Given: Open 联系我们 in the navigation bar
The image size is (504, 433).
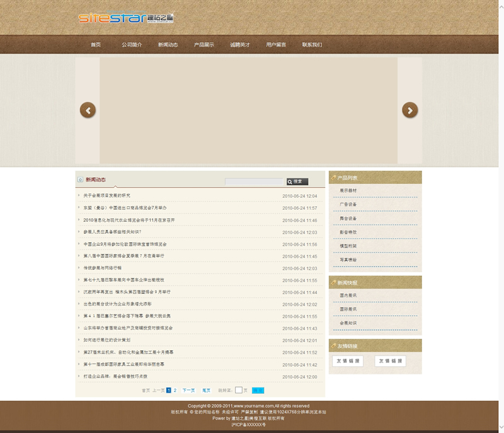Looking at the screenshot, I should (312, 45).
